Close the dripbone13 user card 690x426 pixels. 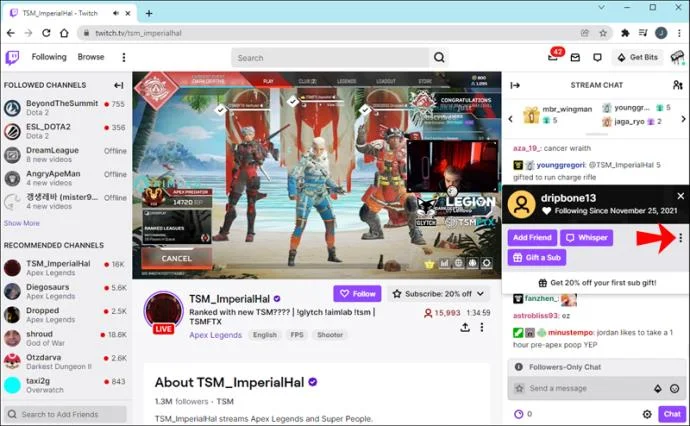pyautogui.click(x=680, y=196)
